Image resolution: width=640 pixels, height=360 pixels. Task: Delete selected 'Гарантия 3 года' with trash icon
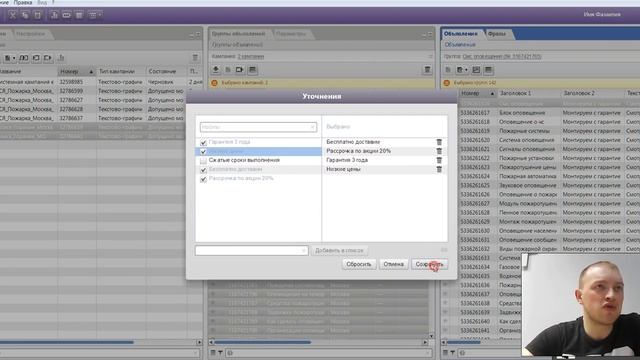tap(439, 160)
